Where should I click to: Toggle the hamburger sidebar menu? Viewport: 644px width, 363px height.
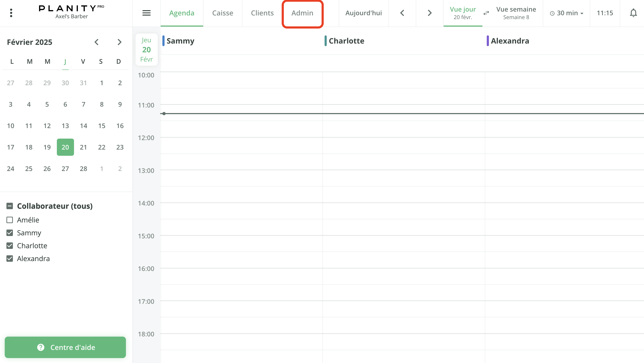[146, 13]
